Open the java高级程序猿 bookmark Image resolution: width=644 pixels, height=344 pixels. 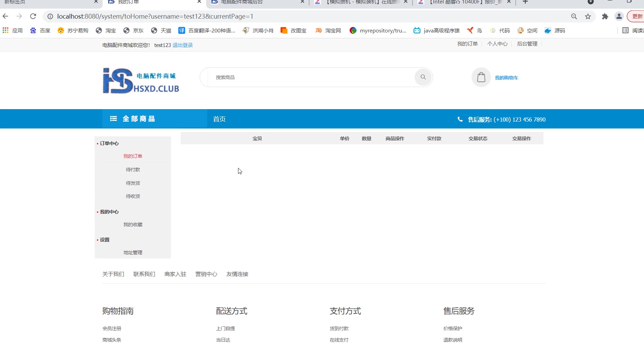(x=437, y=30)
